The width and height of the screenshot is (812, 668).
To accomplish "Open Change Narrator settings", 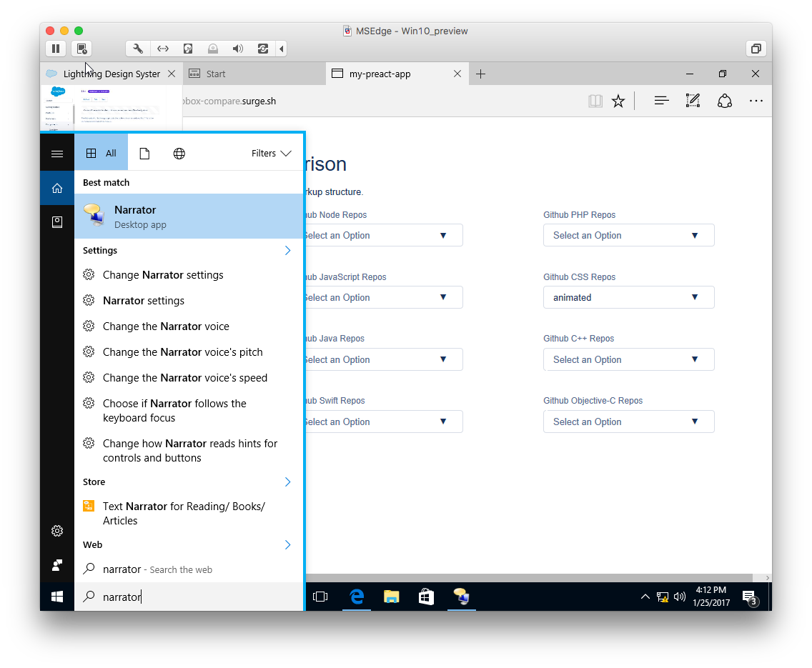I will tap(189, 275).
